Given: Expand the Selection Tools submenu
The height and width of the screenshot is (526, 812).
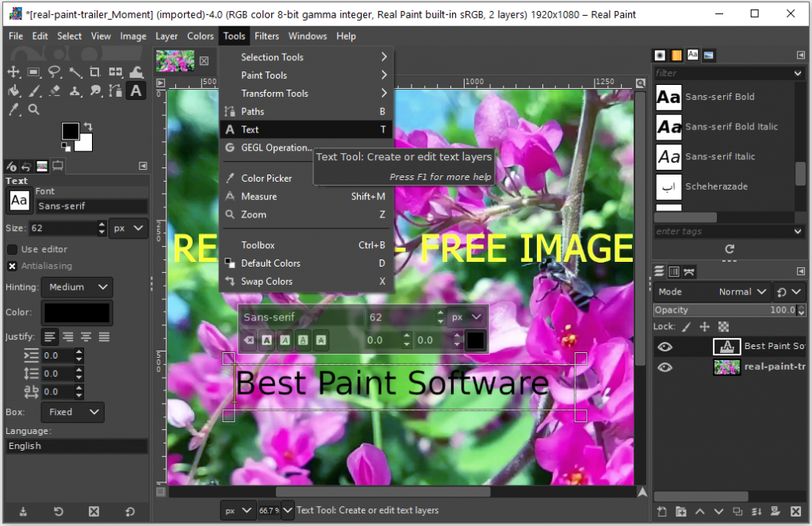Looking at the screenshot, I should [307, 57].
